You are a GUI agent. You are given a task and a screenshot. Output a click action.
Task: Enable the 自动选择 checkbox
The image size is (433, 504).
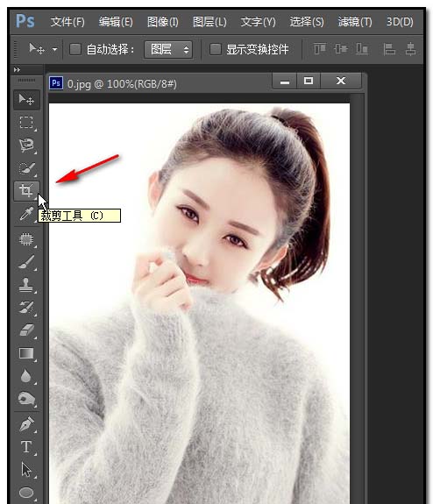75,49
